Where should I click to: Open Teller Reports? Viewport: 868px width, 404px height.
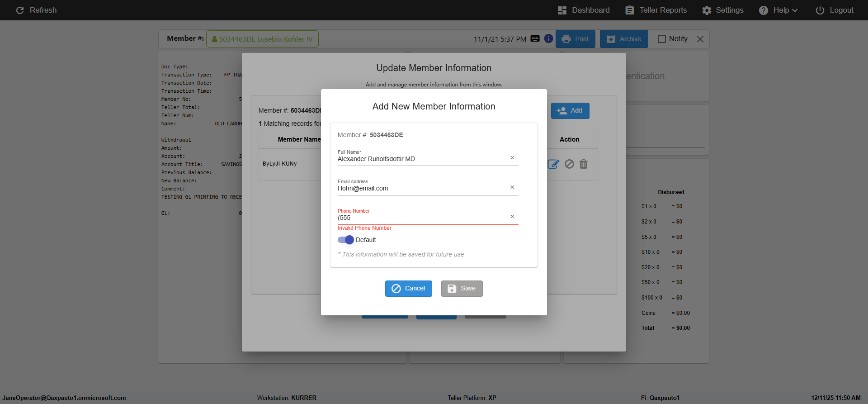tap(656, 10)
